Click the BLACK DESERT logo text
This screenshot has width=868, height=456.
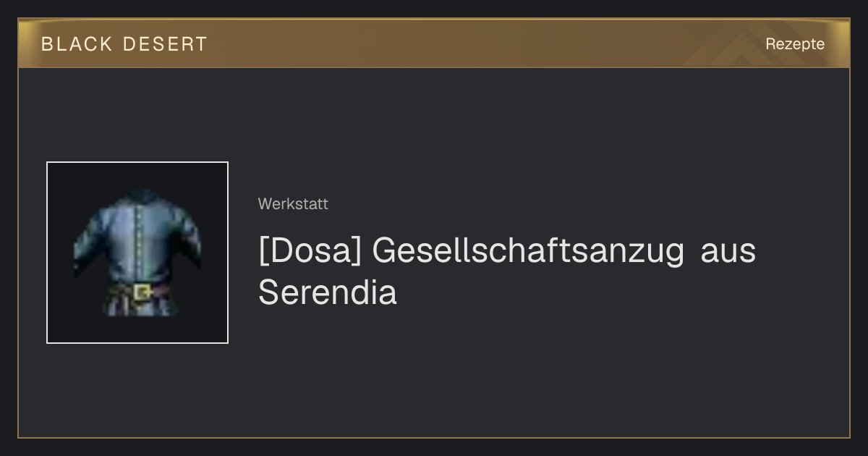[x=124, y=44]
